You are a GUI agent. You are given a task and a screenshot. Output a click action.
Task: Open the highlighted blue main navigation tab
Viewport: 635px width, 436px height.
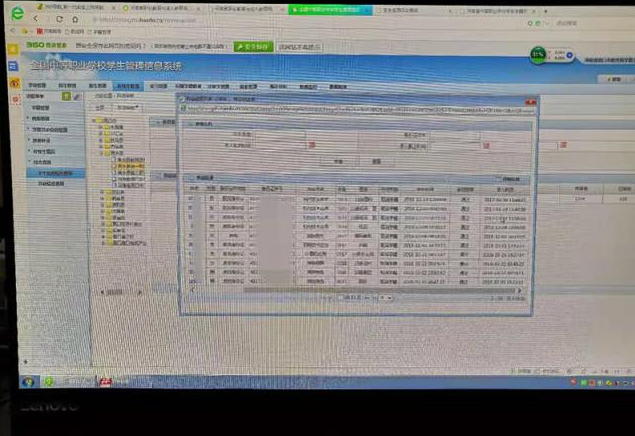(x=128, y=86)
